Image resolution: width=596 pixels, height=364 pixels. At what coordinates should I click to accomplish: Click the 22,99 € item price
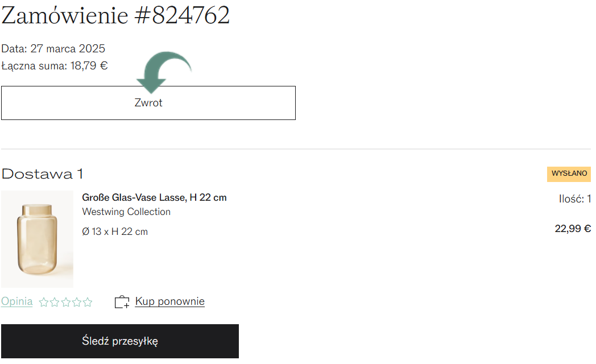pyautogui.click(x=573, y=229)
